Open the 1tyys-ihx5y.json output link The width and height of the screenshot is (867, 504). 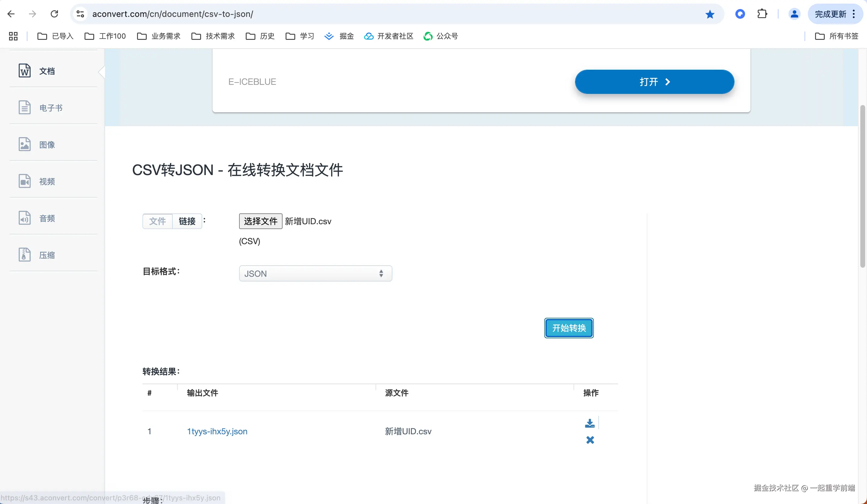[x=217, y=431]
